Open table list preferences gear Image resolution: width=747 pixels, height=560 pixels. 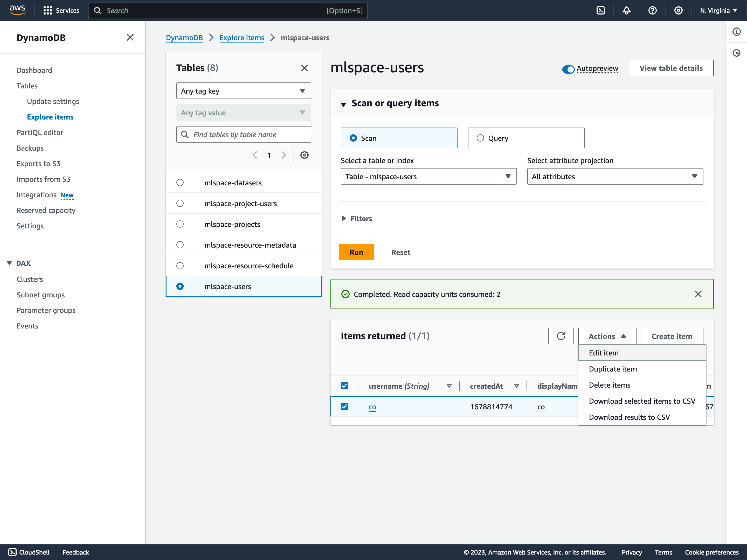coord(304,155)
